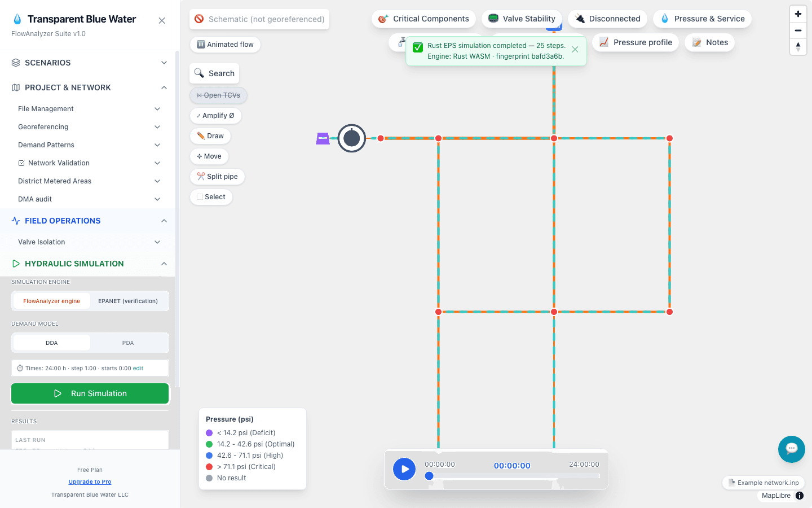Toggle Animated flow

point(225,45)
